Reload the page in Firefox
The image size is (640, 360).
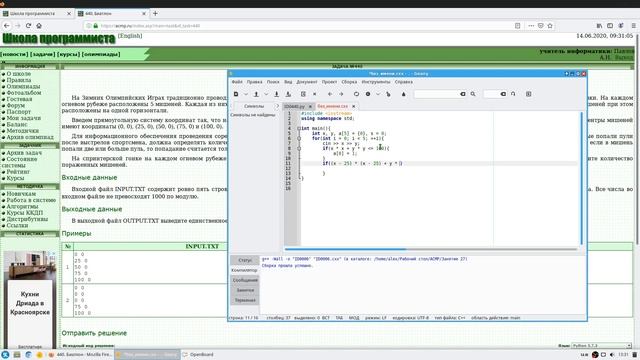28,25
